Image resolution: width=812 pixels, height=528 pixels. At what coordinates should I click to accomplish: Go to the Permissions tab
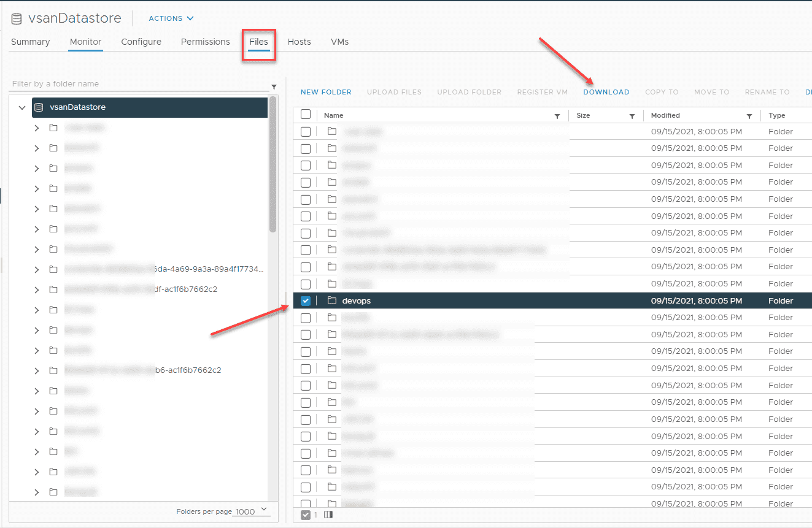point(205,42)
